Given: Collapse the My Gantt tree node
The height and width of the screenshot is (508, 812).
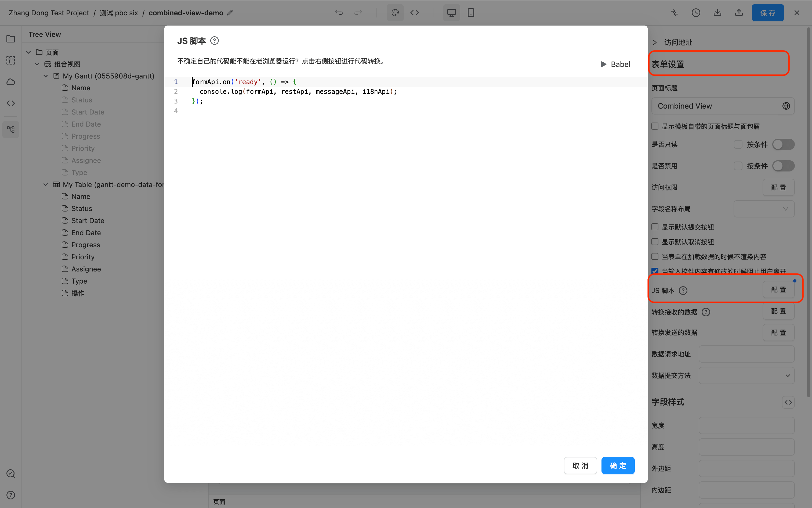Looking at the screenshot, I should pyautogui.click(x=46, y=76).
